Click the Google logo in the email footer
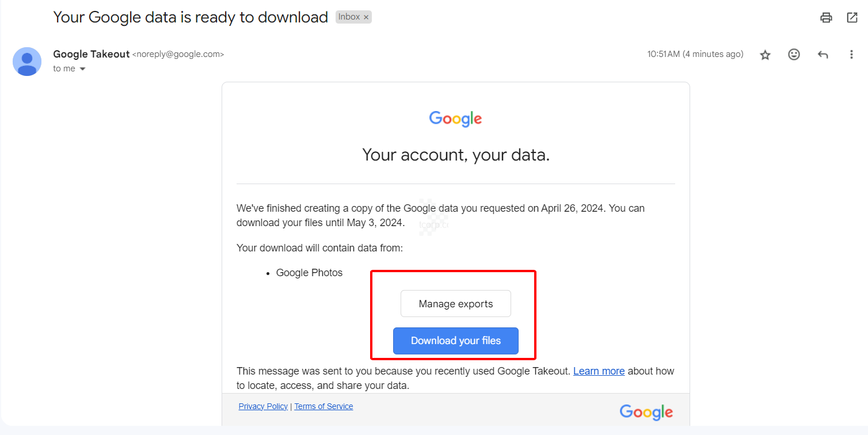 pos(646,412)
